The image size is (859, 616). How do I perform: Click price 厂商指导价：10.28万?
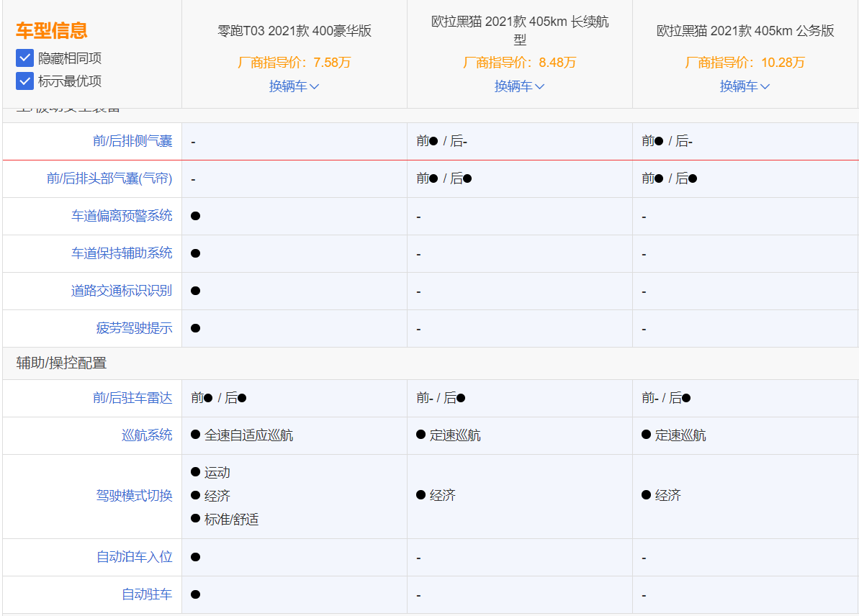click(x=745, y=63)
